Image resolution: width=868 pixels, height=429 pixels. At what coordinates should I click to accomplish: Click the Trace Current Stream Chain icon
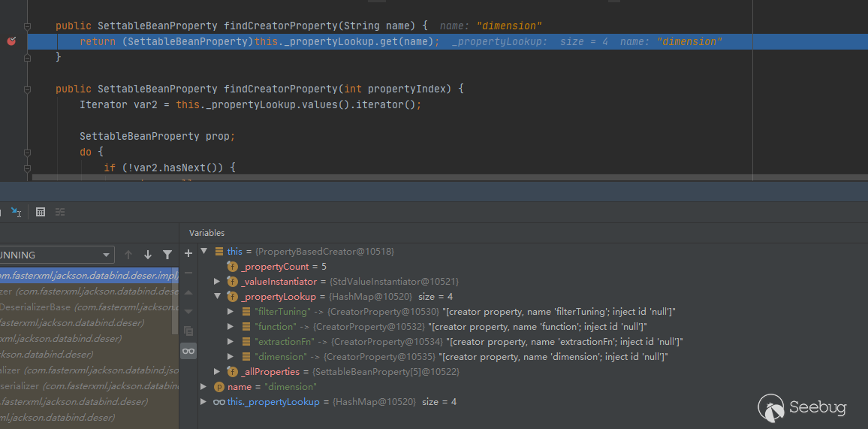pyautogui.click(x=60, y=213)
